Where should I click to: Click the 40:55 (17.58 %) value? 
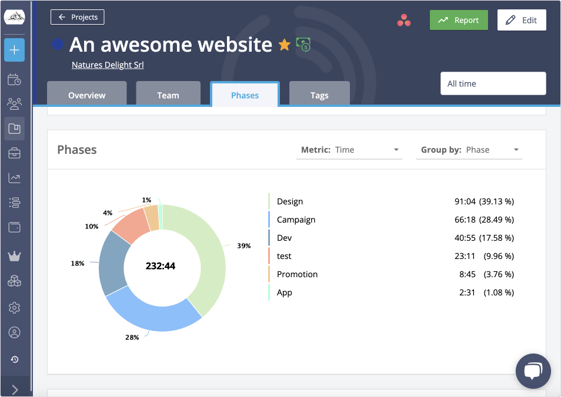pyautogui.click(x=484, y=238)
